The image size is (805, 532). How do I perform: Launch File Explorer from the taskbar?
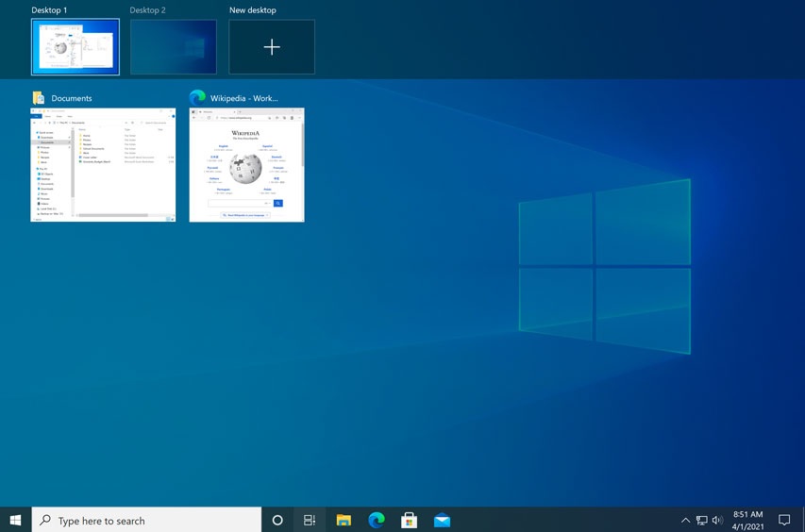tap(344, 520)
